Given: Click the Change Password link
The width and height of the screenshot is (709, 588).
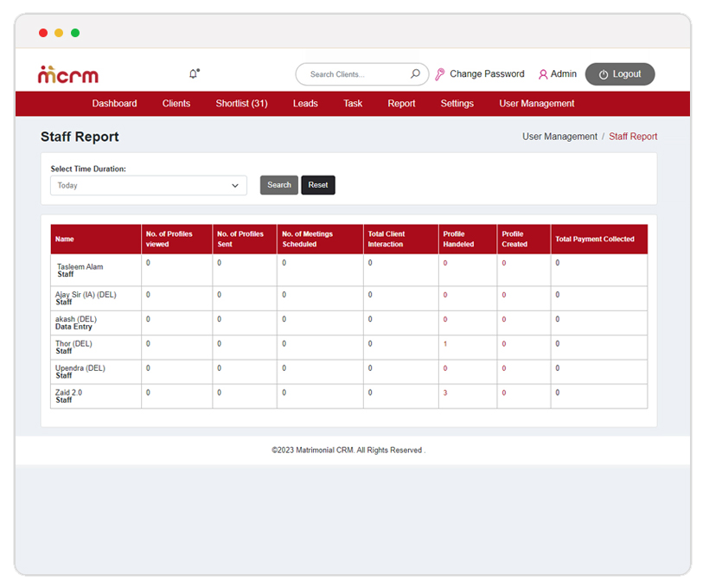Looking at the screenshot, I should [487, 74].
